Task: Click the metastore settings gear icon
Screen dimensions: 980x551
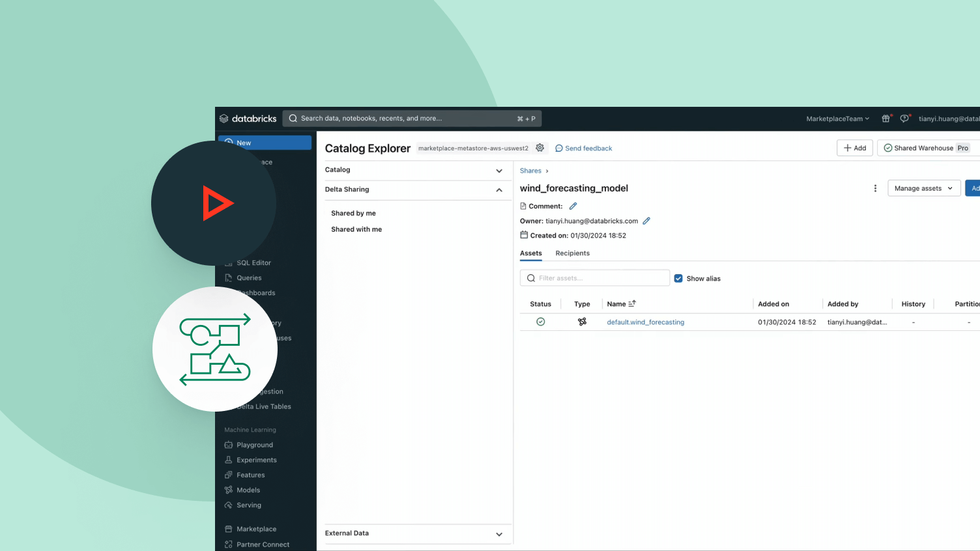Action: click(540, 148)
